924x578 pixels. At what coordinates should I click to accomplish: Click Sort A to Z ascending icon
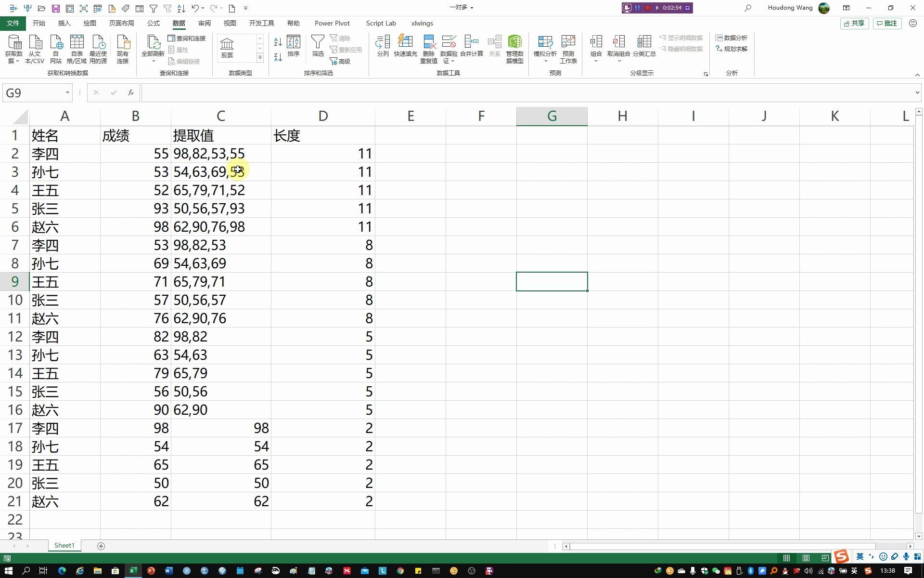278,42
